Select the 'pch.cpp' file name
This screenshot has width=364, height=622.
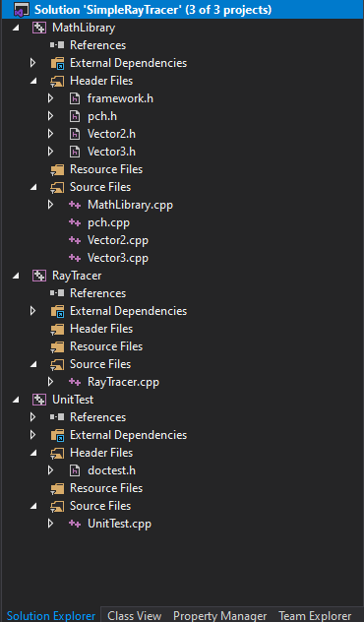click(x=108, y=222)
